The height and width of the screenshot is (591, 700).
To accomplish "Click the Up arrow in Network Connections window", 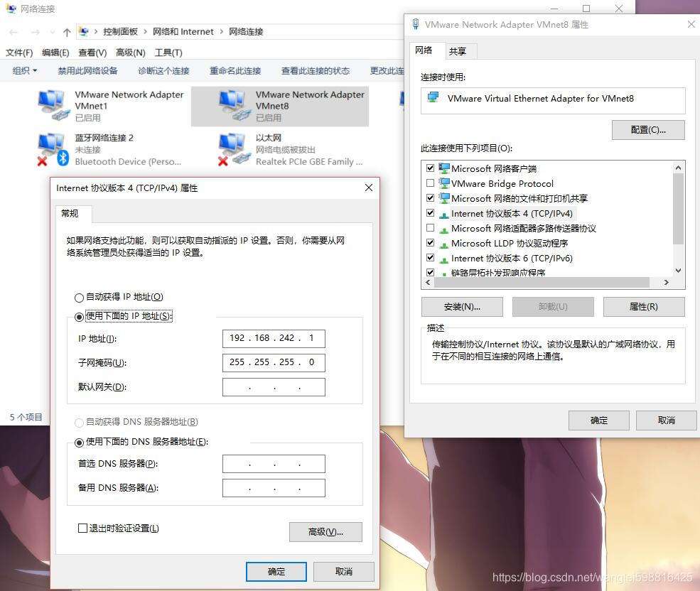I will tap(67, 32).
